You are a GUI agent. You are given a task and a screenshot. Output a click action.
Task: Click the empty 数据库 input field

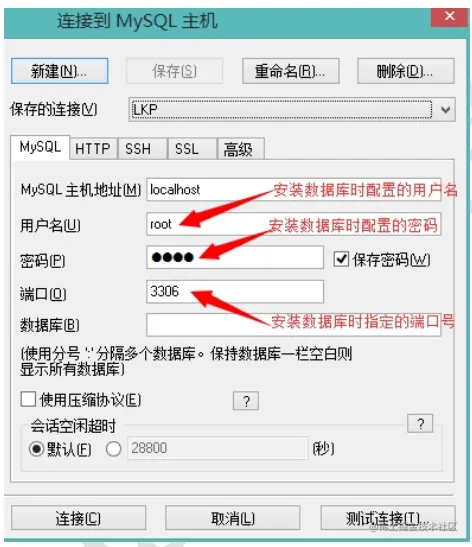[294, 324]
